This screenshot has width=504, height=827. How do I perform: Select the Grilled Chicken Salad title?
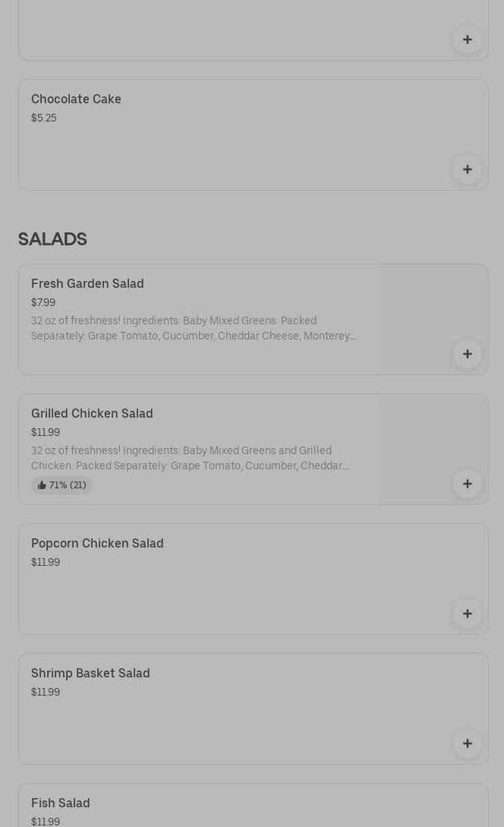point(92,414)
